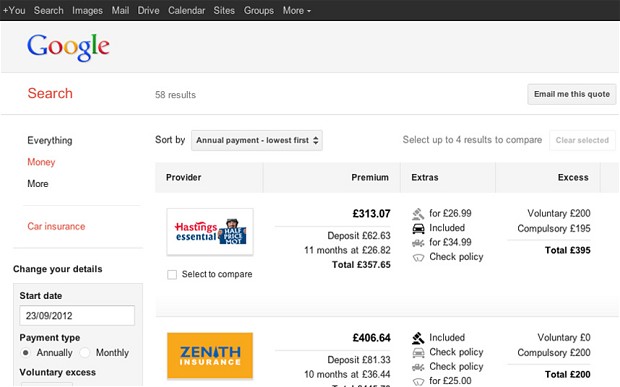620x387 pixels.
Task: Go to Calendar in the top bar
Action: (186, 11)
